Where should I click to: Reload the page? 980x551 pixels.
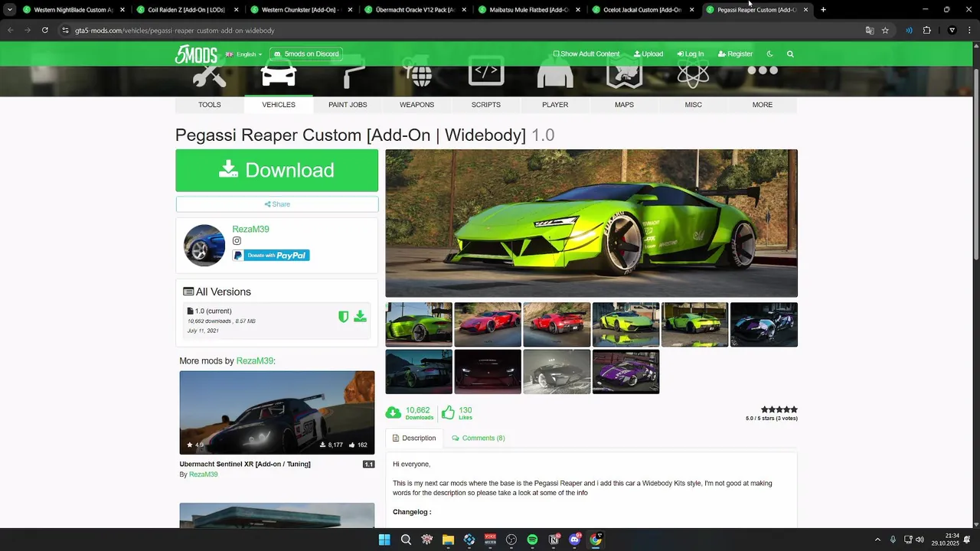45,31
